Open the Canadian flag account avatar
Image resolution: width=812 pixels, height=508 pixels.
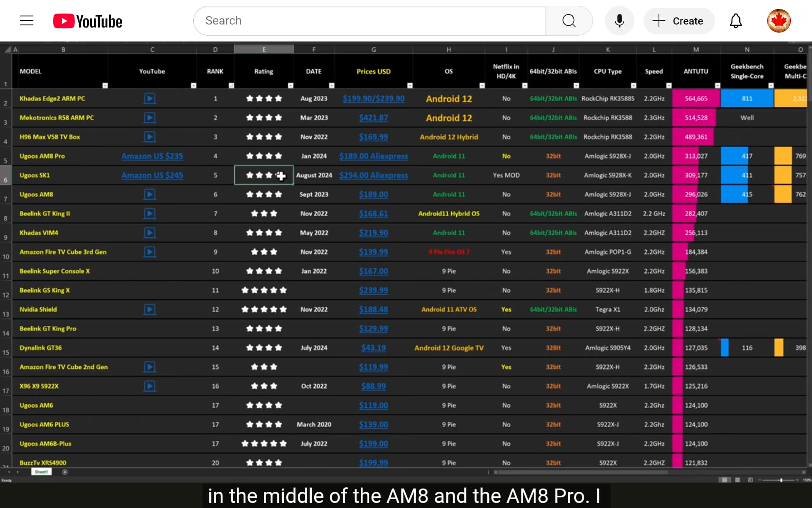[779, 21]
